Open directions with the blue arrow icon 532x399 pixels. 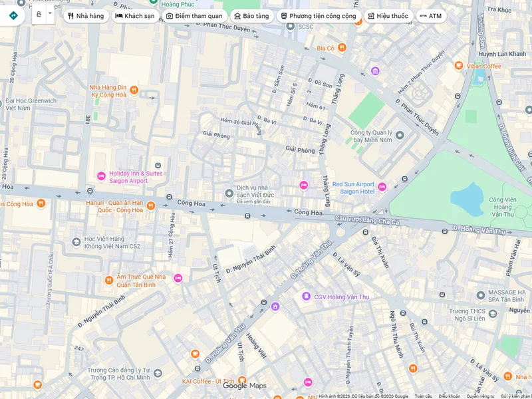[13, 15]
